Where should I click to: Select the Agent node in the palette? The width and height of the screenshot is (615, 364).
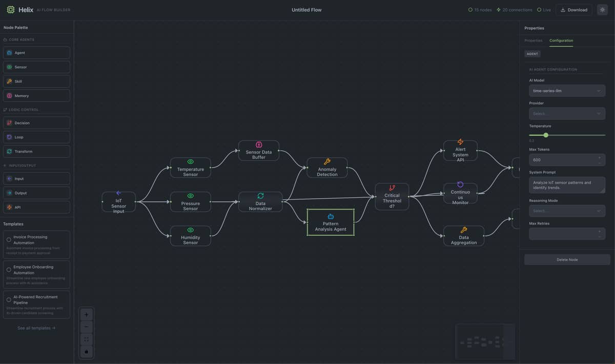(x=36, y=52)
